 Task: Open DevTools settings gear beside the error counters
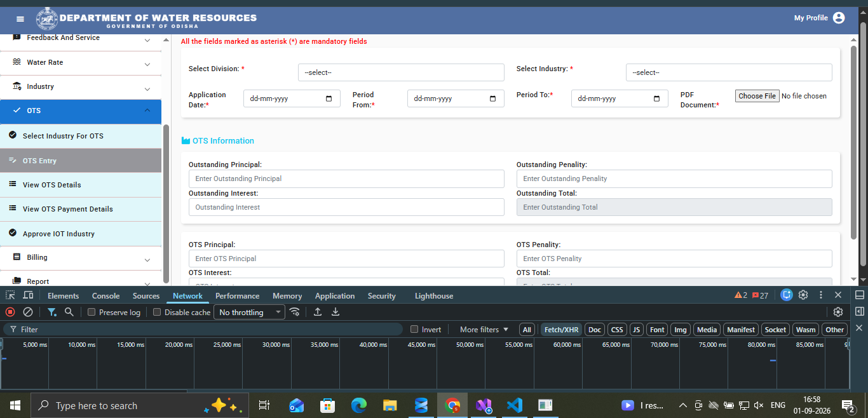(x=803, y=295)
